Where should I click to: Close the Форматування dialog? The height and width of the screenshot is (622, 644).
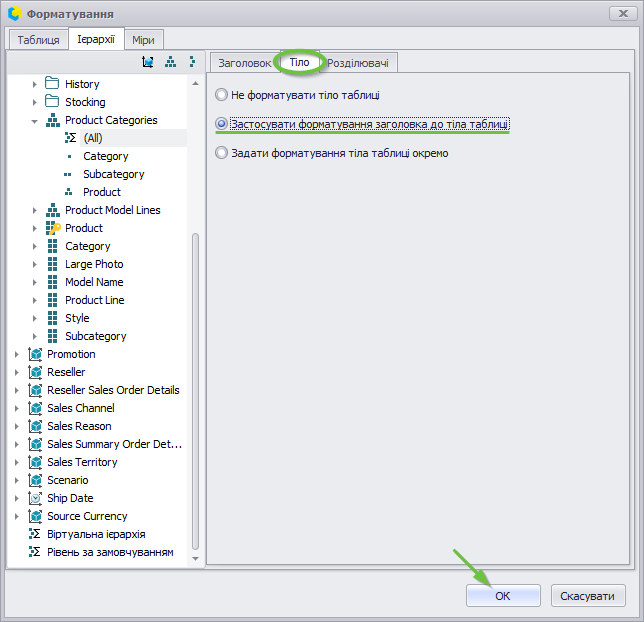click(x=623, y=14)
